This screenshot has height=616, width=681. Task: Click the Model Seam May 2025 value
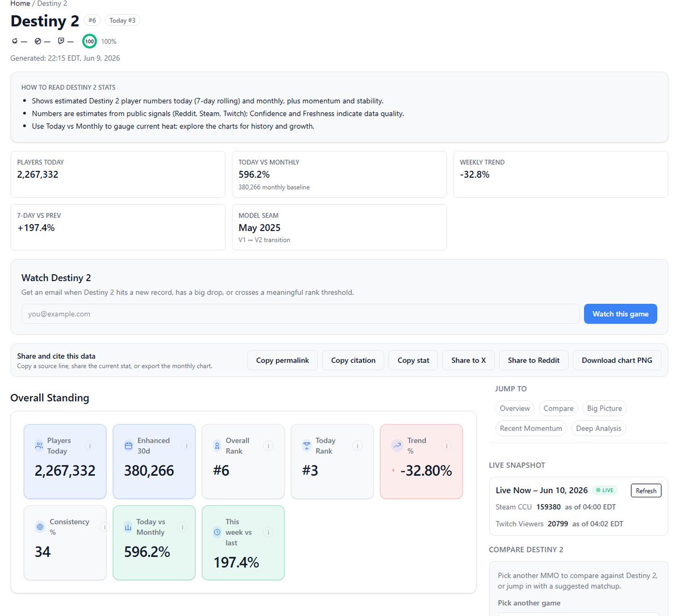[x=259, y=228]
